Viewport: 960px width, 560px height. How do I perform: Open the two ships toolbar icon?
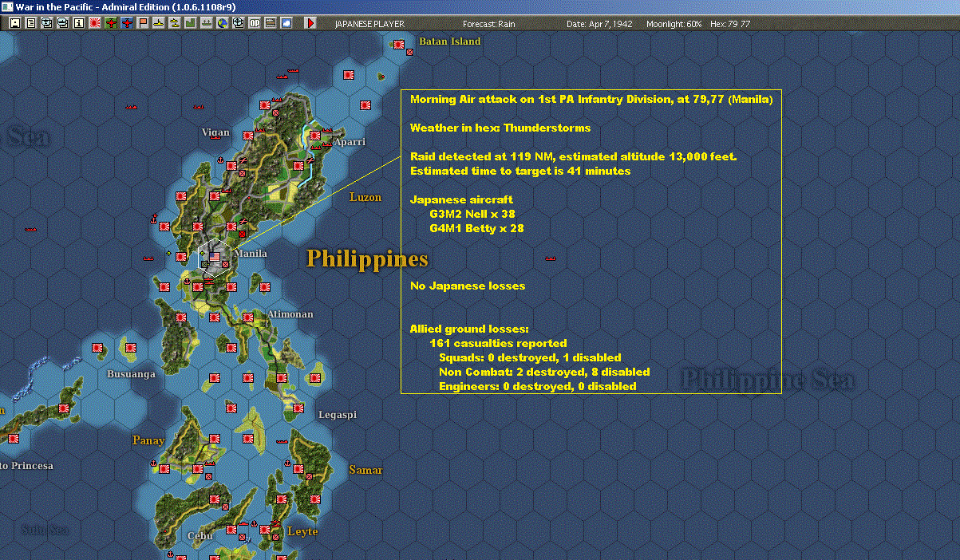(x=175, y=23)
